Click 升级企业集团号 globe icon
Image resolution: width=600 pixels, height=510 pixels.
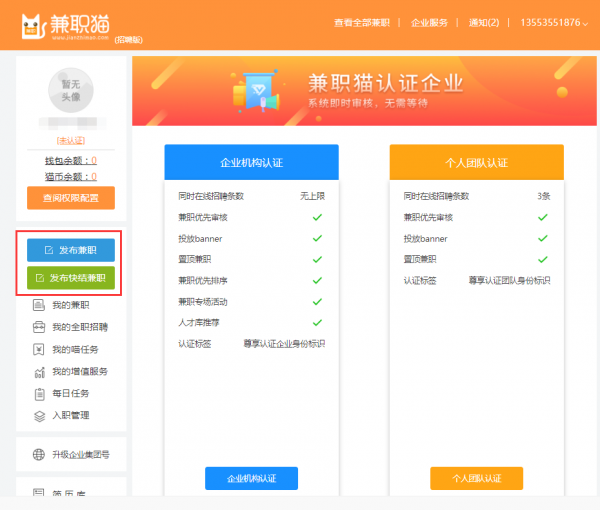coord(39,454)
